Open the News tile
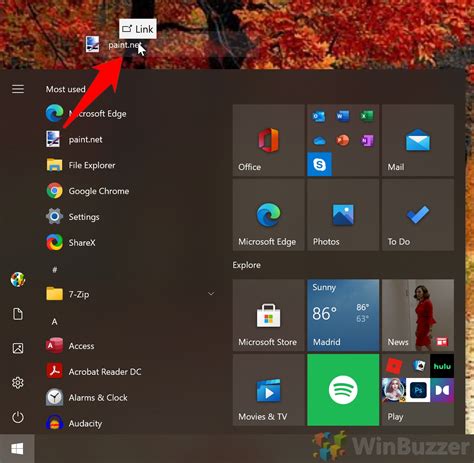Image resolution: width=474 pixels, height=463 pixels. pos(418,315)
